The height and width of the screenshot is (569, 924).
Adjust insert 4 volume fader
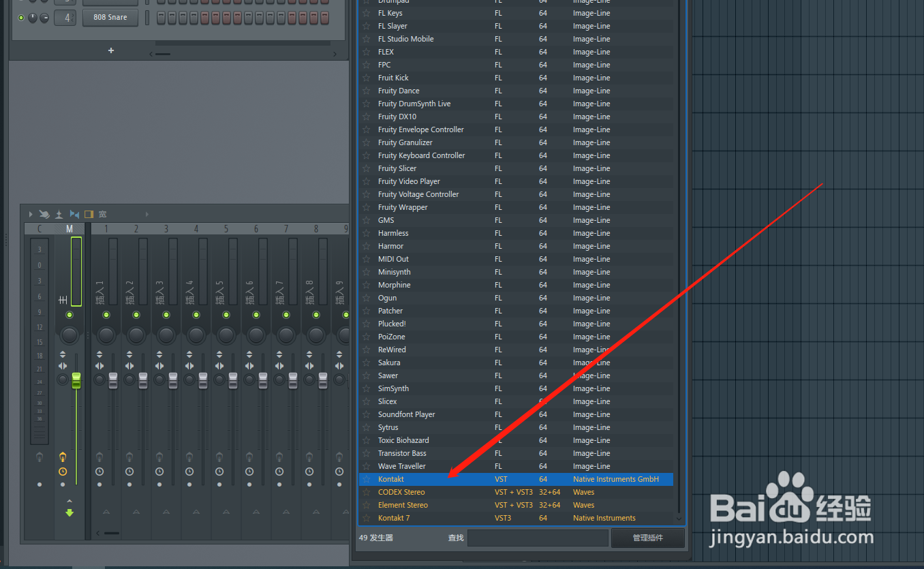pos(203,380)
